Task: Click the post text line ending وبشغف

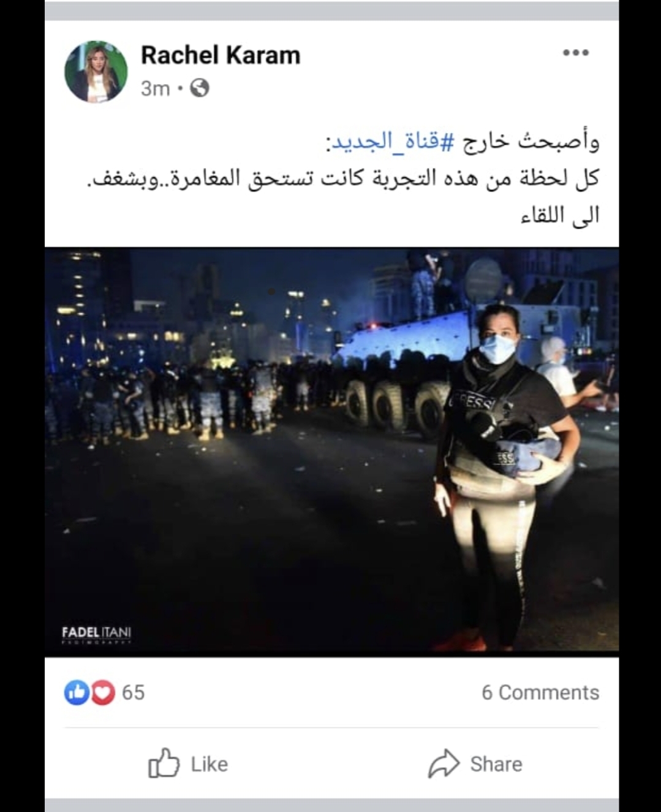Action: (342, 178)
